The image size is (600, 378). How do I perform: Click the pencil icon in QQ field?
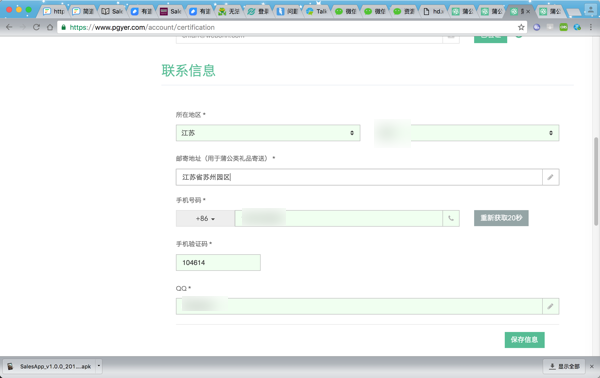click(x=550, y=306)
